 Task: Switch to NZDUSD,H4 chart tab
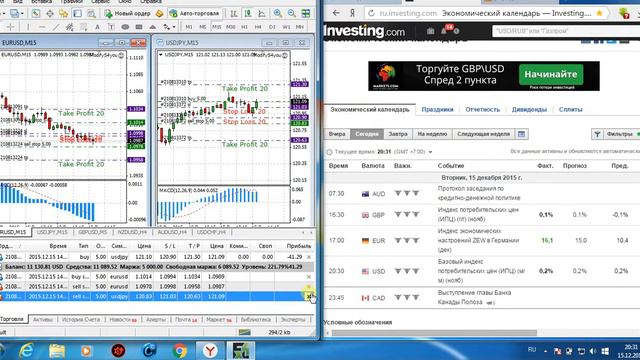click(132, 232)
